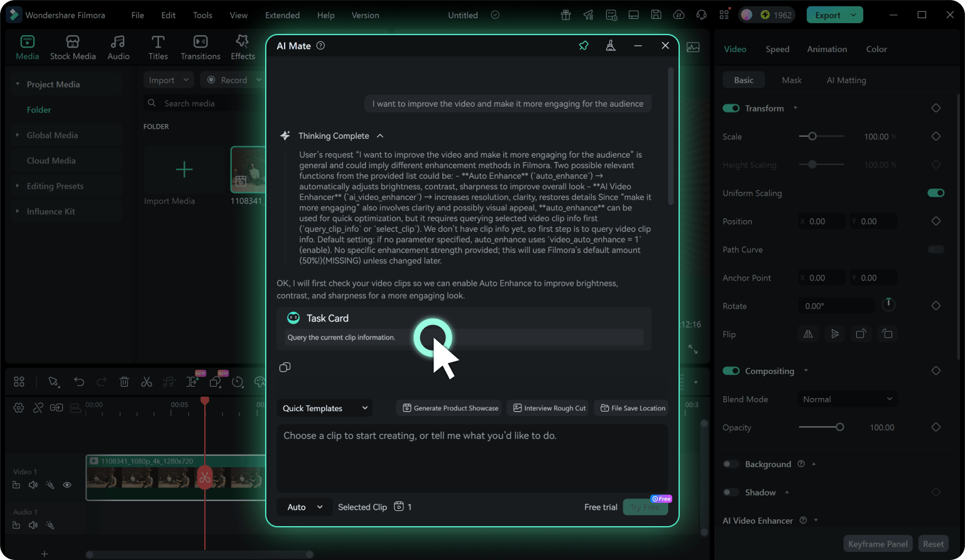Screen dimensions: 965x560
Task: Clear the AI Mate chat with broom icon
Action: [x=610, y=46]
